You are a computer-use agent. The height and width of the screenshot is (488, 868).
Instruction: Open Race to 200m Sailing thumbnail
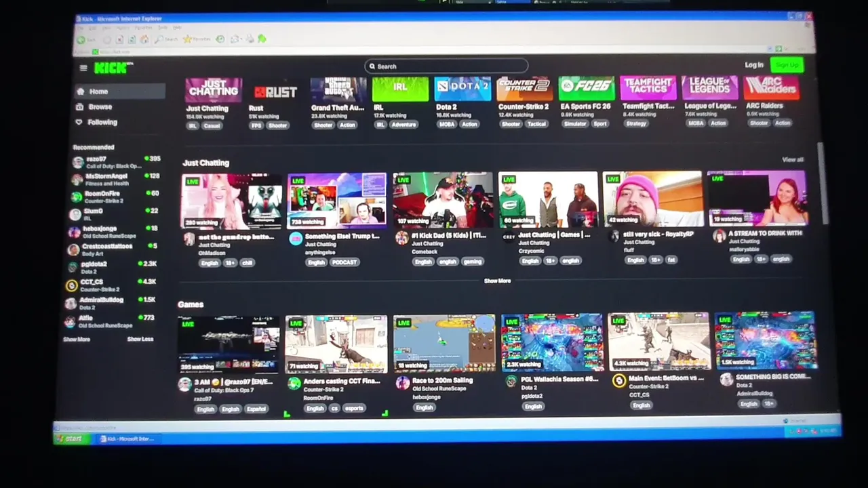[444, 343]
